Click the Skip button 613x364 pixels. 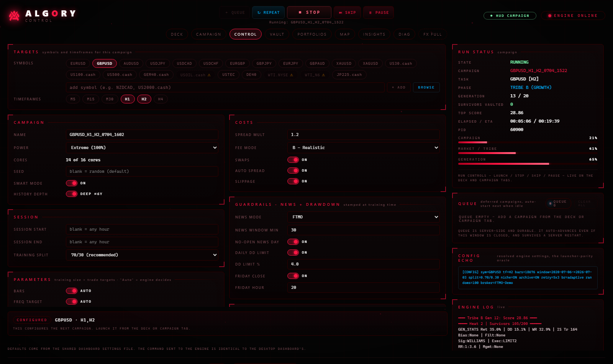347,13
